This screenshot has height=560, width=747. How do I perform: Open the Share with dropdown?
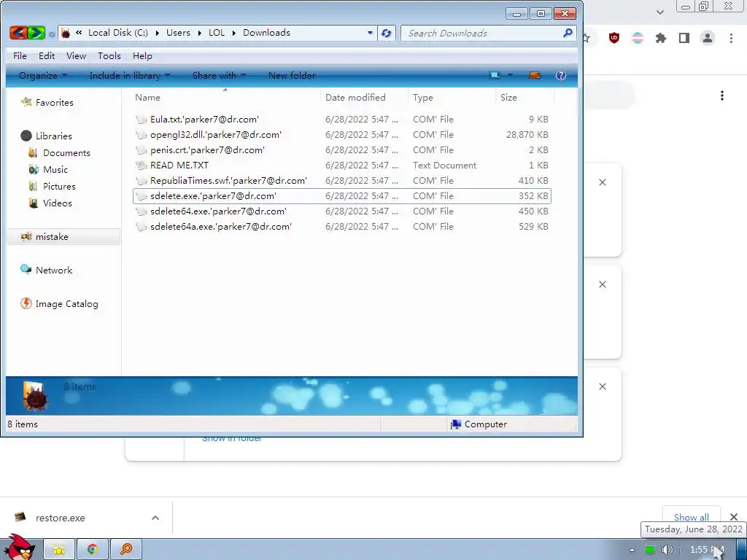tap(219, 75)
